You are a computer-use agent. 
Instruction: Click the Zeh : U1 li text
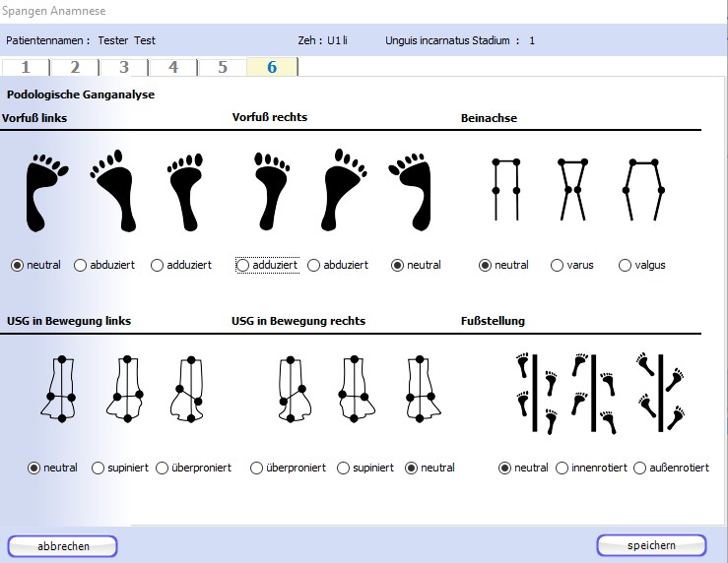[323, 40]
